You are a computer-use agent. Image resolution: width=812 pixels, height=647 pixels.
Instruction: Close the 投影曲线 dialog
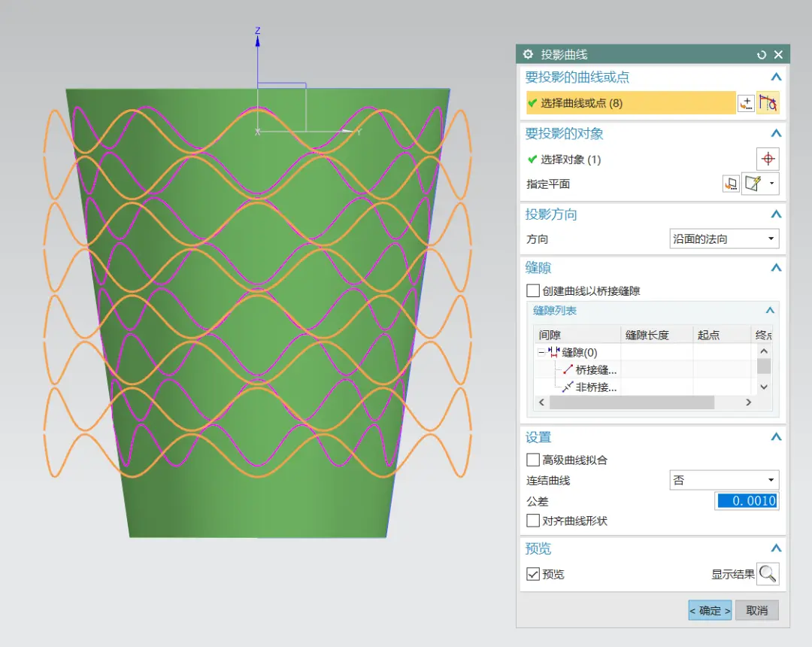click(778, 54)
